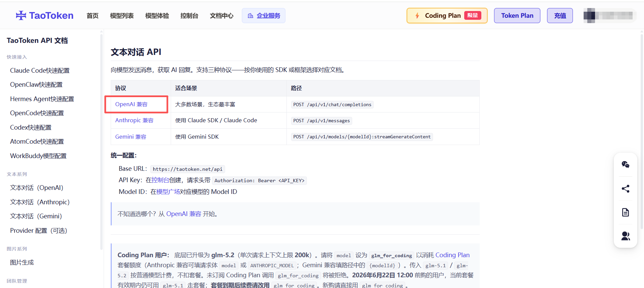The image size is (644, 288).
Task: Open 模型列表 navigation item
Action: pos(122,16)
